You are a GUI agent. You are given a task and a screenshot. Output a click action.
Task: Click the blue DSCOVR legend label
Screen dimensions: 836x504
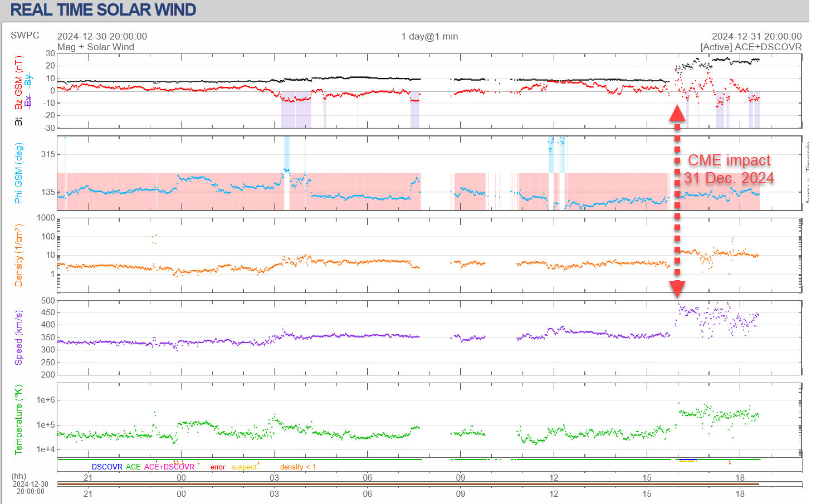(x=107, y=467)
